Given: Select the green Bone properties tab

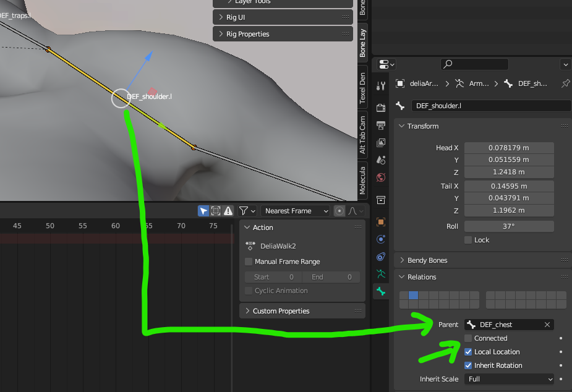Looking at the screenshot, I should point(381,291).
